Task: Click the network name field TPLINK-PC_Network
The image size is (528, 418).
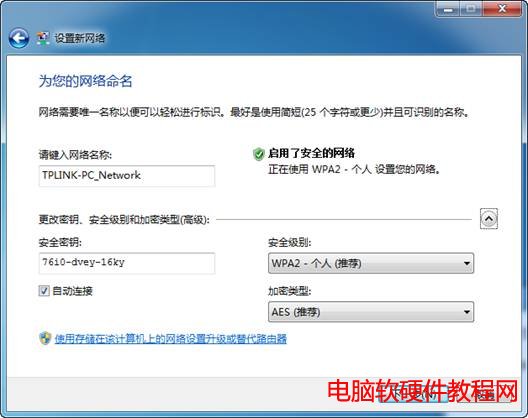Action: click(x=127, y=176)
